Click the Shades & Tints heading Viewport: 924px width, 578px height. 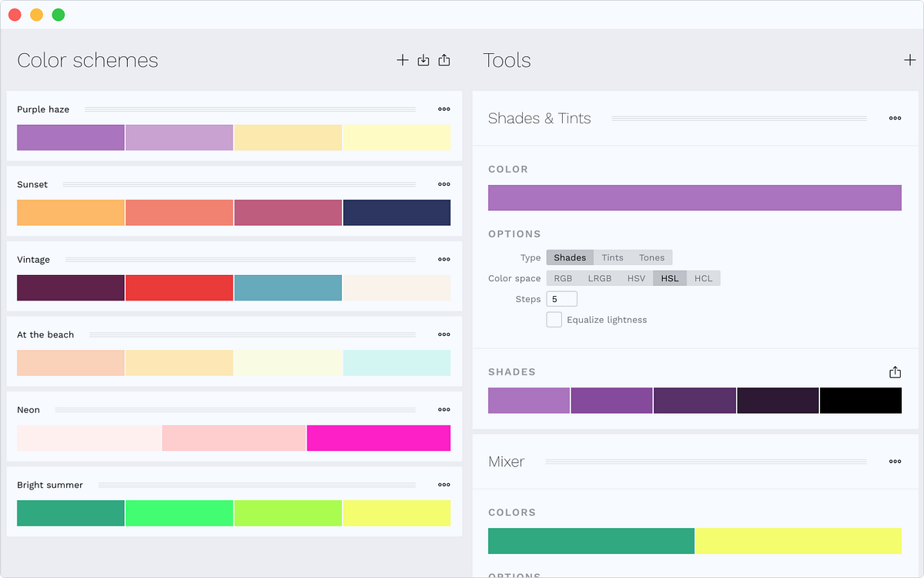[539, 118]
